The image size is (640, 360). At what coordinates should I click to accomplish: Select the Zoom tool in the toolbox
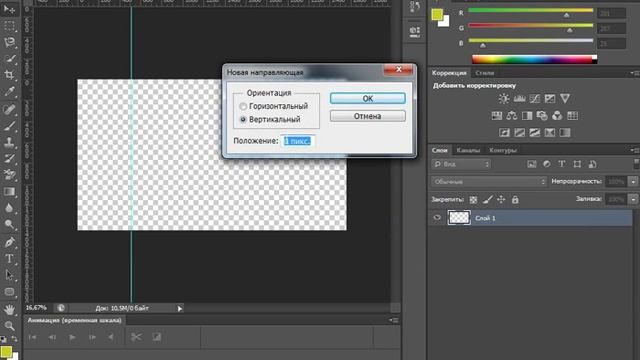(9, 325)
